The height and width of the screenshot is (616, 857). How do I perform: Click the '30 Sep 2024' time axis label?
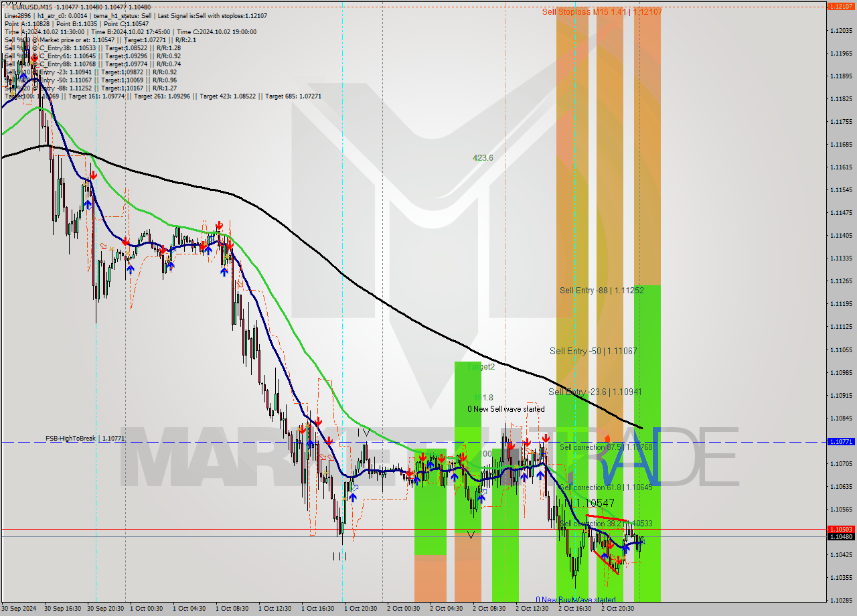(19, 609)
